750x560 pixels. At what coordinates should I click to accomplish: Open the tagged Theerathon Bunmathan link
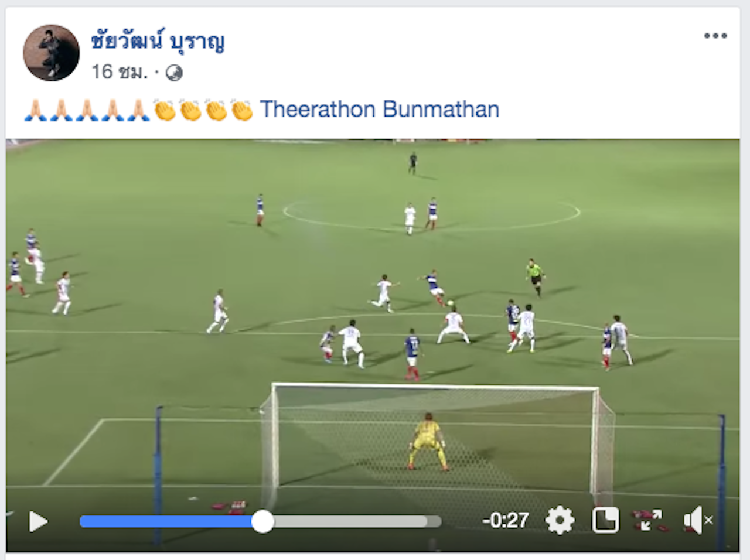point(380,110)
